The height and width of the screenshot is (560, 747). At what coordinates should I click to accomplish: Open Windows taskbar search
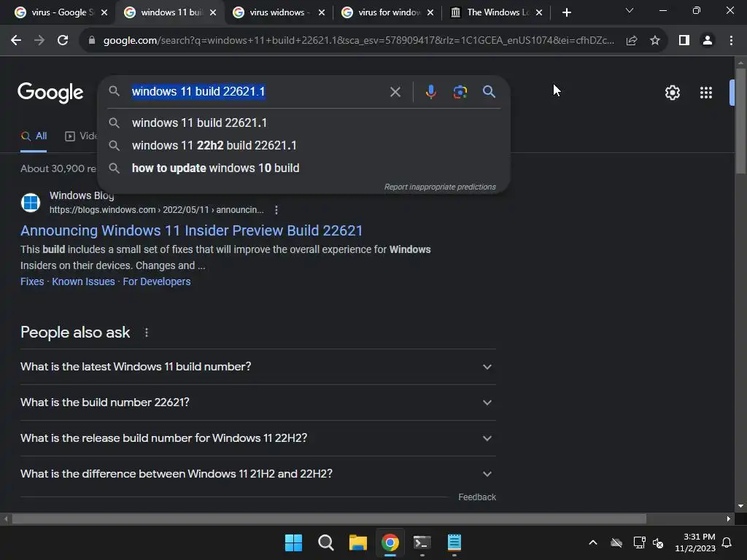[326, 542]
